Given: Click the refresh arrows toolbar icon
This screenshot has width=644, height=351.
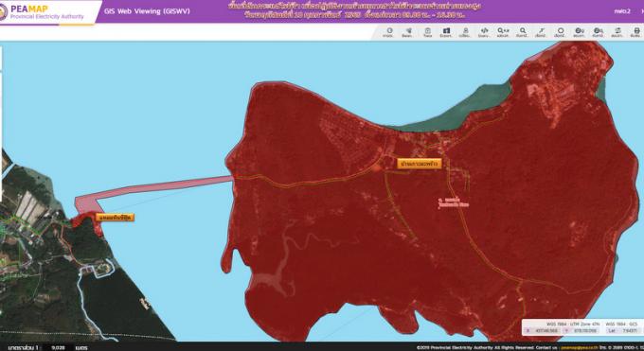Looking at the screenshot, I should pos(617,32).
